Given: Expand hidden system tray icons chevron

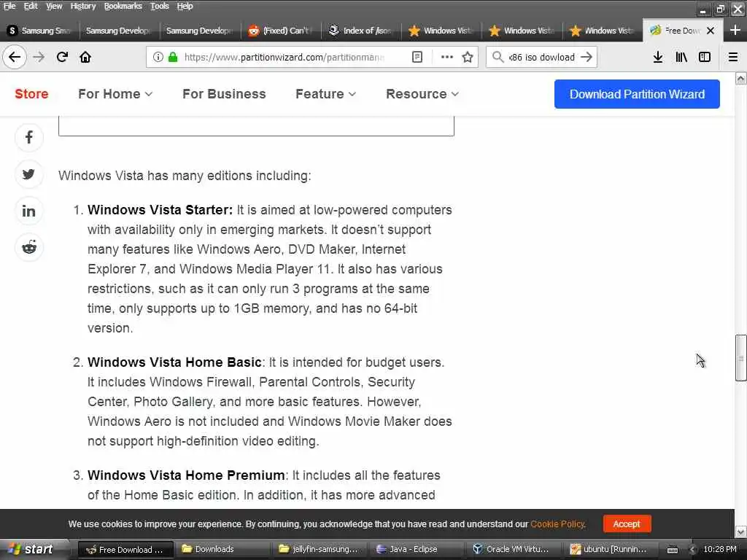Looking at the screenshot, I should 692,550.
